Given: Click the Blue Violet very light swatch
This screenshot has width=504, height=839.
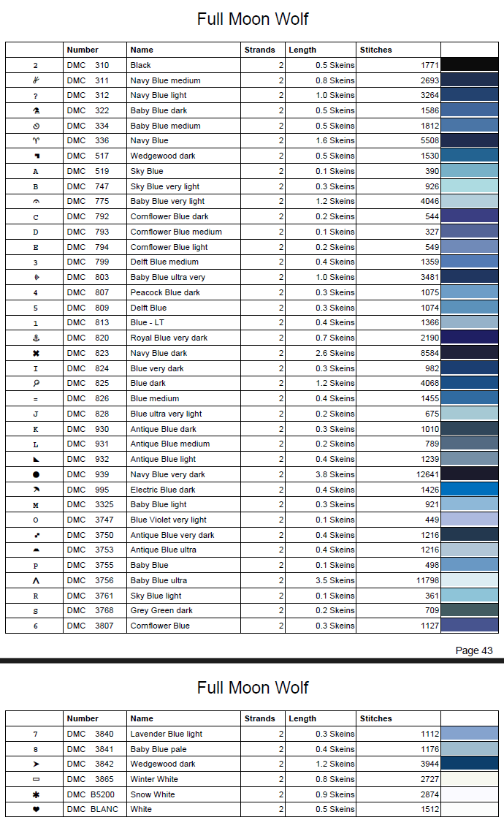Looking at the screenshot, I should [x=470, y=520].
